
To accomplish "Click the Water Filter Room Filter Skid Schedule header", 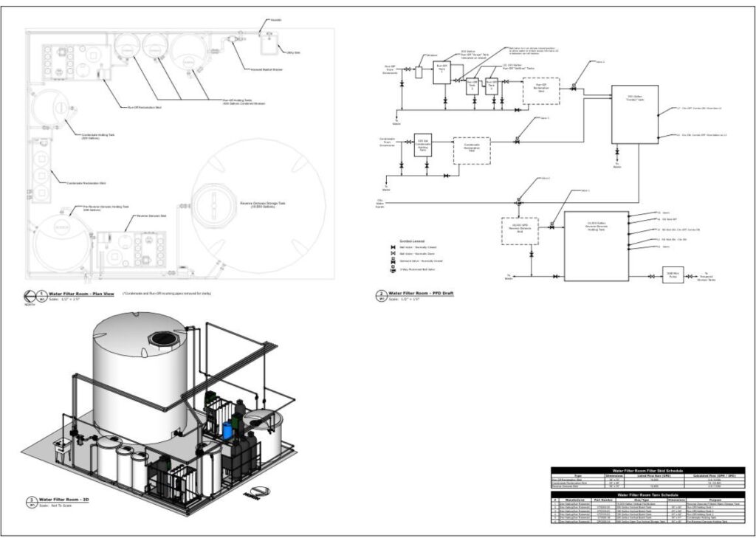I will click(647, 470).
